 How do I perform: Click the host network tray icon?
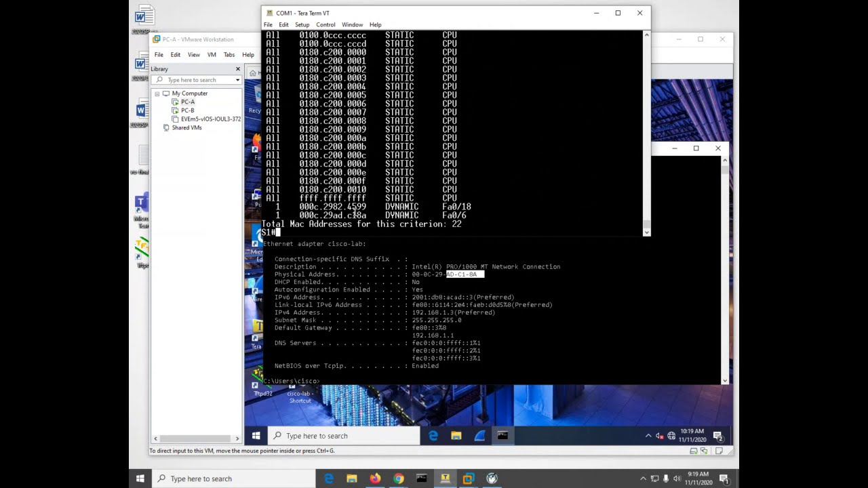click(654, 479)
